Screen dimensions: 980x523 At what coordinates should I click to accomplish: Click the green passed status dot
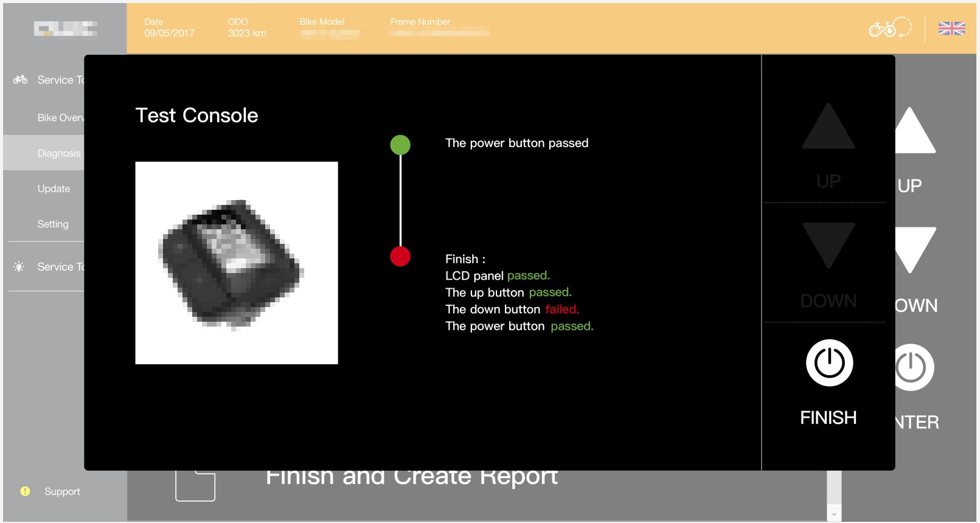click(400, 145)
